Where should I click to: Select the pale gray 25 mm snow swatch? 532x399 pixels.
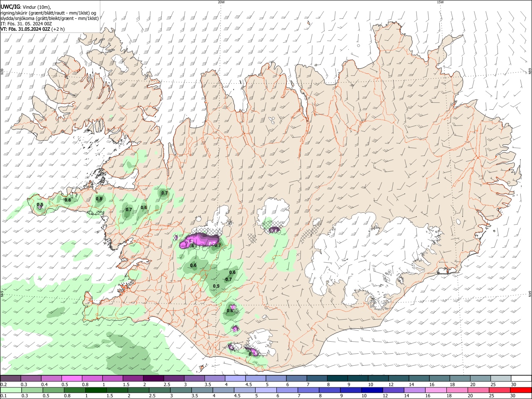[x=501, y=379]
